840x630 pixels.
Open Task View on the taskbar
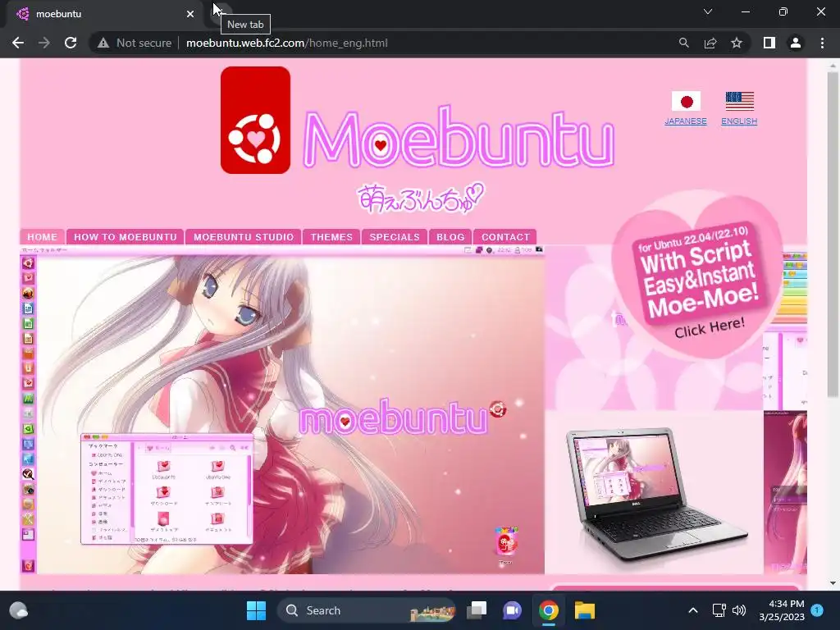tap(477, 610)
